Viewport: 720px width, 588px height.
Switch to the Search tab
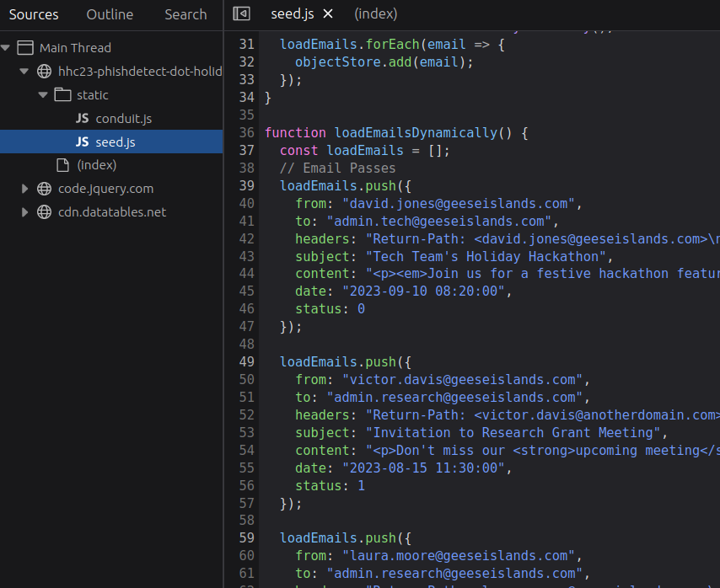[185, 14]
